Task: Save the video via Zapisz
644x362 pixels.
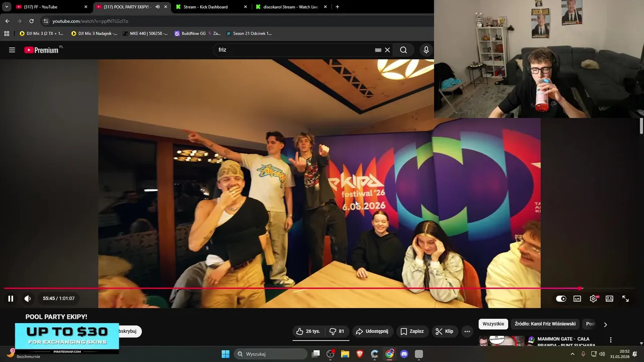Action: 412,331
